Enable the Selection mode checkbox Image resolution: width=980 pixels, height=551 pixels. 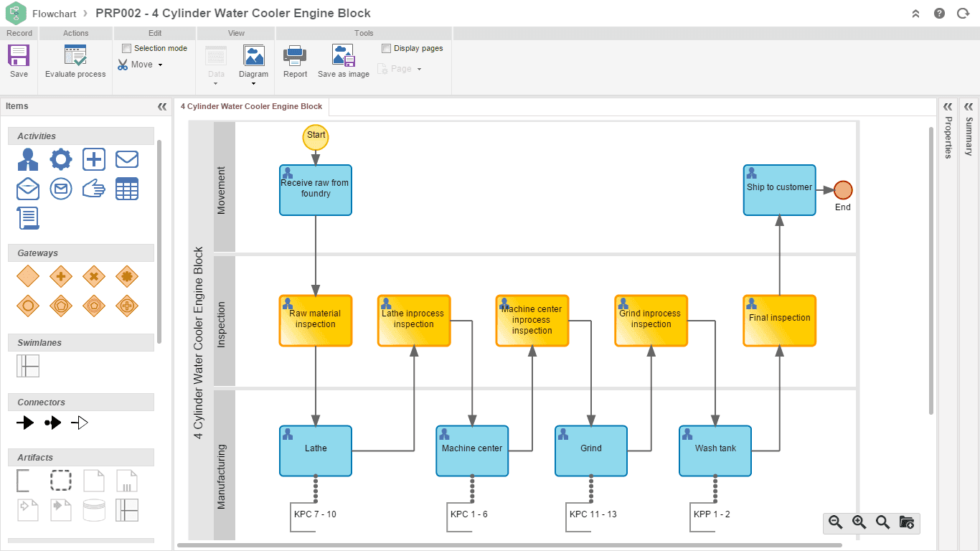[x=127, y=48]
